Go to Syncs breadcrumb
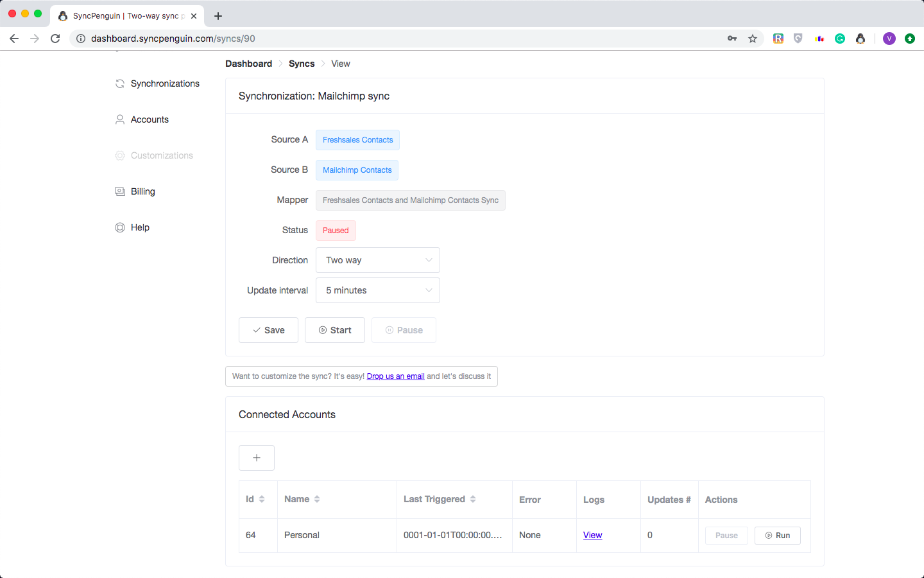 pyautogui.click(x=302, y=64)
